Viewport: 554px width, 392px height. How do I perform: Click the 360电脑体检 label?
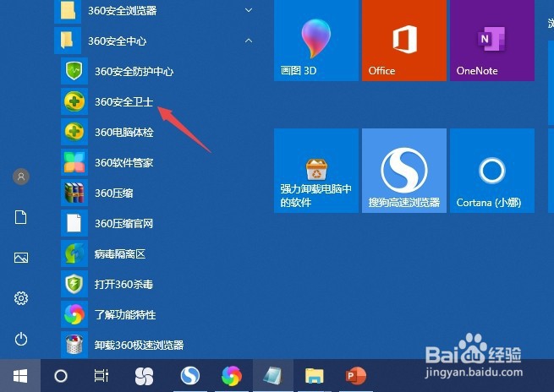coord(124,133)
